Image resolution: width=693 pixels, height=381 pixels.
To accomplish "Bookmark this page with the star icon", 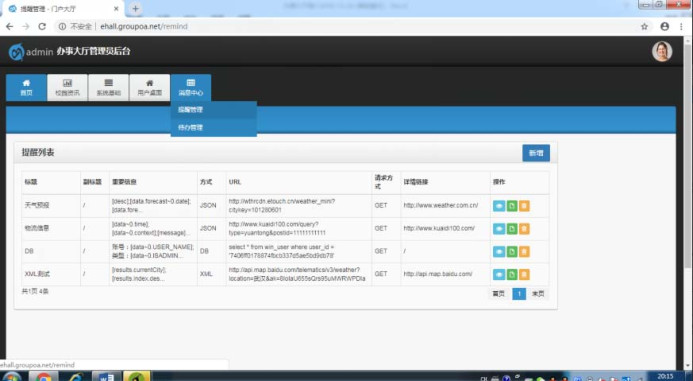I will coord(644,27).
